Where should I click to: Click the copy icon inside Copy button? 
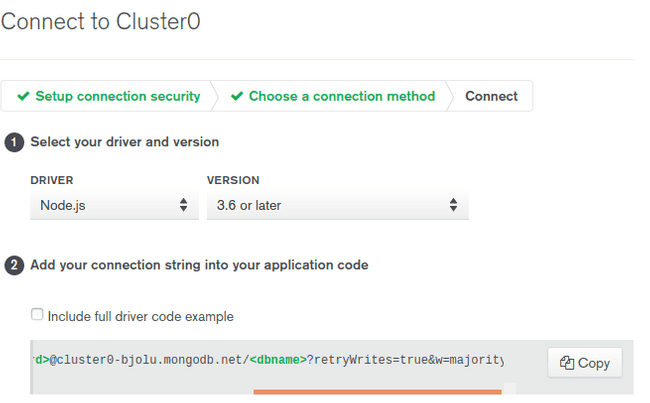click(x=567, y=363)
